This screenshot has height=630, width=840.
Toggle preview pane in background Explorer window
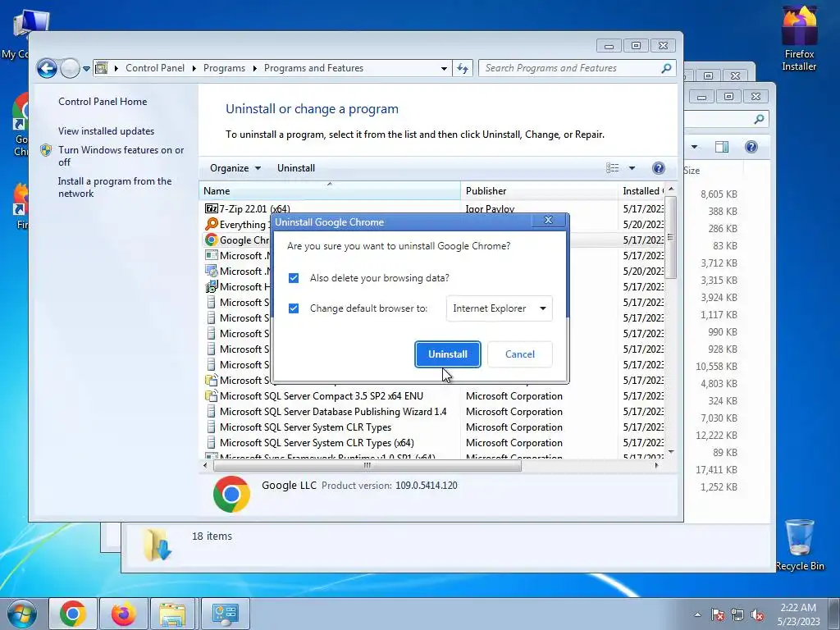[x=722, y=147]
